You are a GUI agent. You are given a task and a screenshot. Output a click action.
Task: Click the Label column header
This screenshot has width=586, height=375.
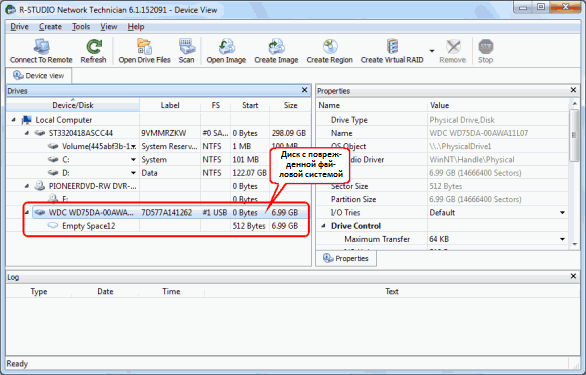(x=170, y=105)
